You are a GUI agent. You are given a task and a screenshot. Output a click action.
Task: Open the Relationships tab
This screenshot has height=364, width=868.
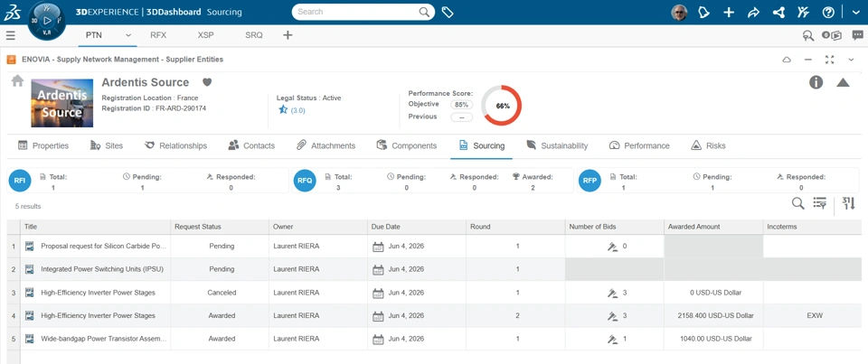click(175, 145)
